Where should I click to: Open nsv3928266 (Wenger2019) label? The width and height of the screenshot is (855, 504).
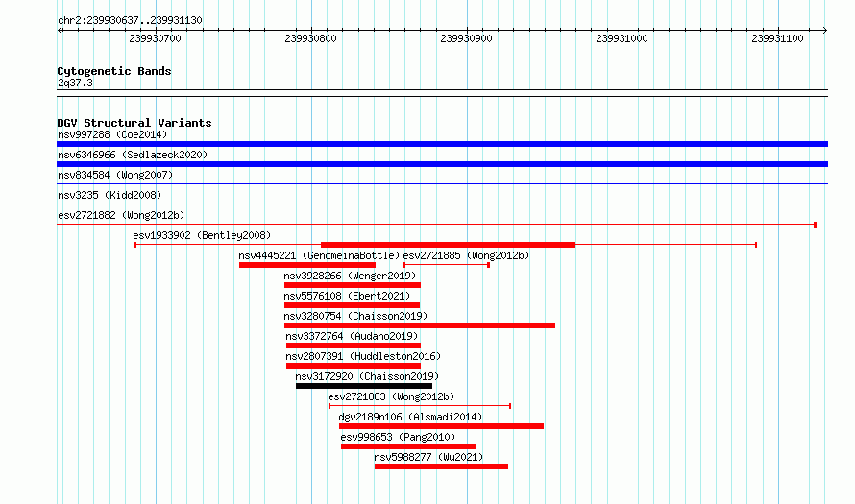[x=350, y=276]
